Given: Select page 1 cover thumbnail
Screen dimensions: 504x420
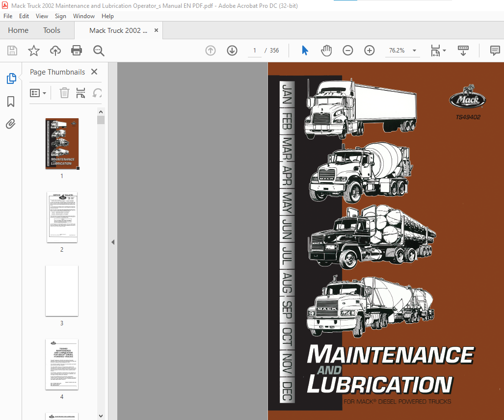Looking at the screenshot, I should 62,143.
